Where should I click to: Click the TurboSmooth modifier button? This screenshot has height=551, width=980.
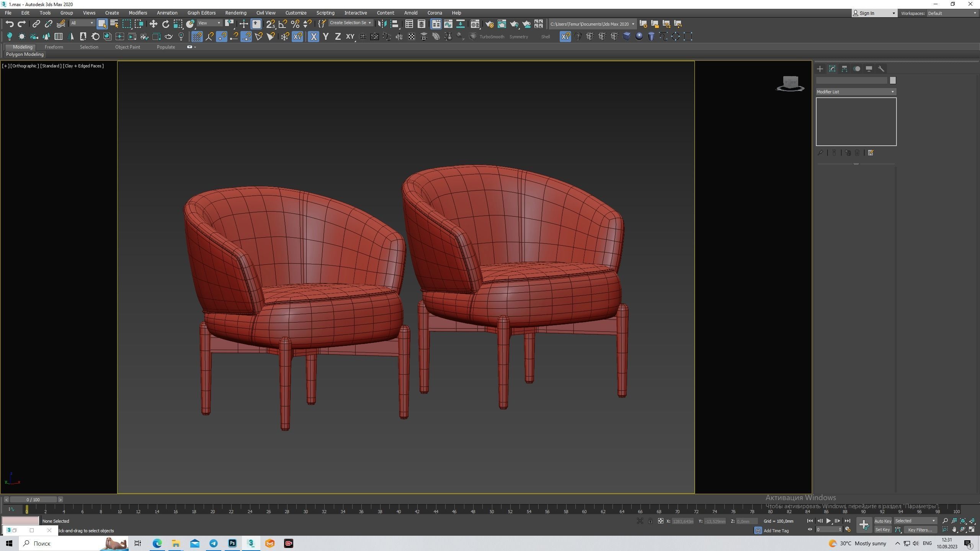(492, 37)
